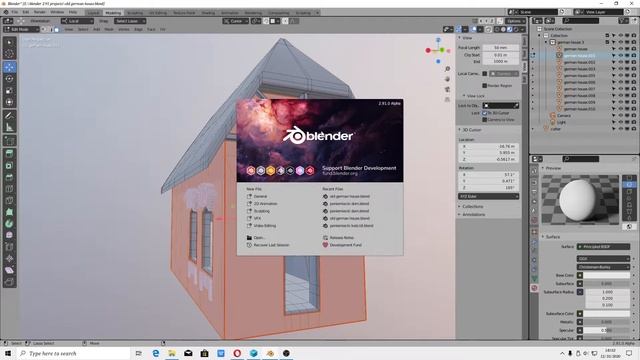Open the Mesh menu in viewport header

pyautogui.click(x=109, y=29)
